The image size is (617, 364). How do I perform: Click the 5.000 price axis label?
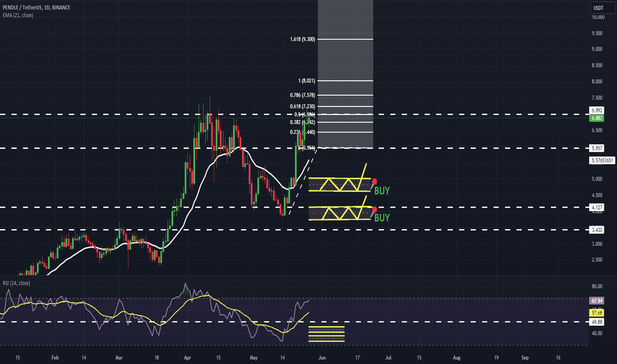pos(597,179)
